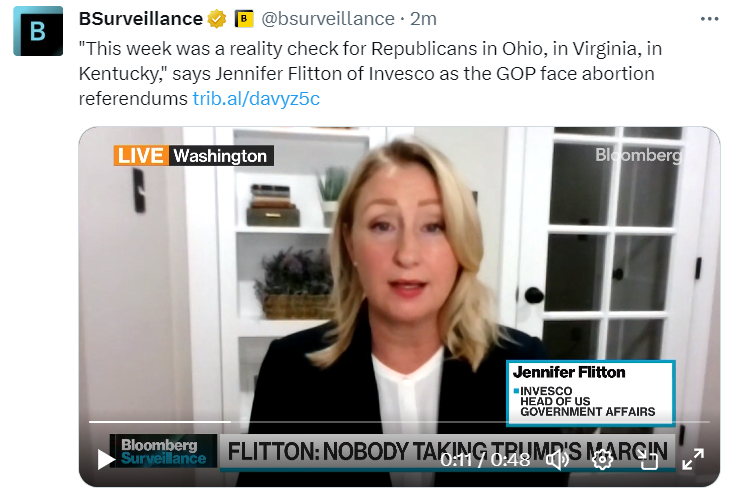The image size is (737, 496).
Task: Click the Jennifer Flitton name card overlay
Action: coord(591,393)
